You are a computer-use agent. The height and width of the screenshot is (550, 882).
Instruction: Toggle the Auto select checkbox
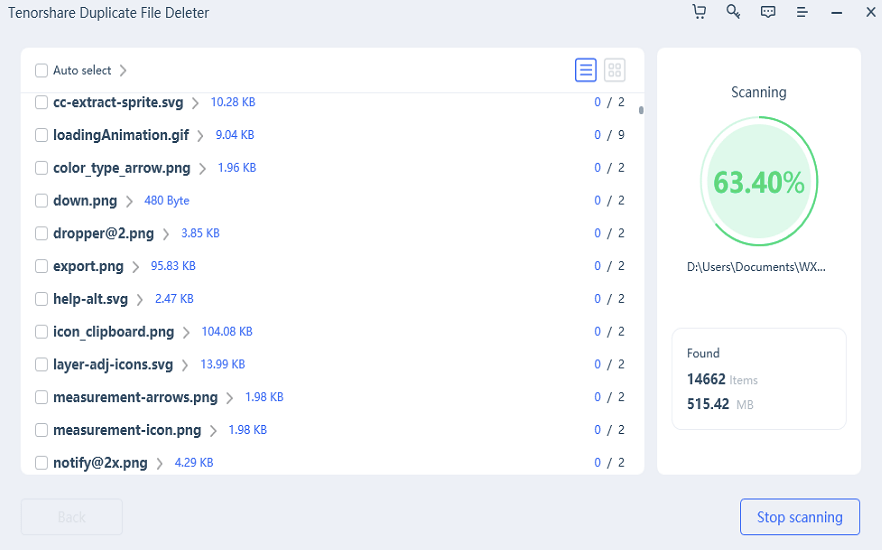[x=41, y=70]
